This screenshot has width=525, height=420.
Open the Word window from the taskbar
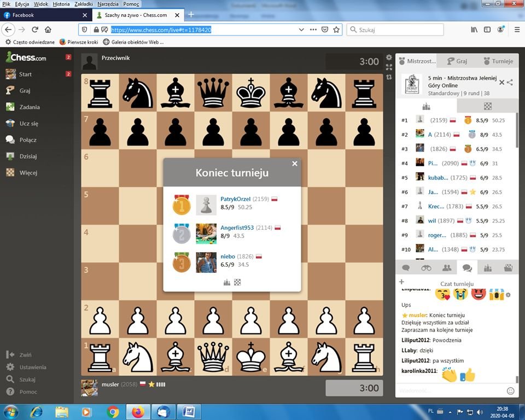click(189, 412)
